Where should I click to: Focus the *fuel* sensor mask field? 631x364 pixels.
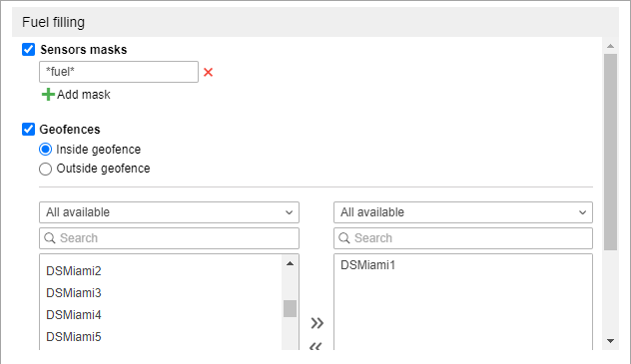click(x=119, y=72)
